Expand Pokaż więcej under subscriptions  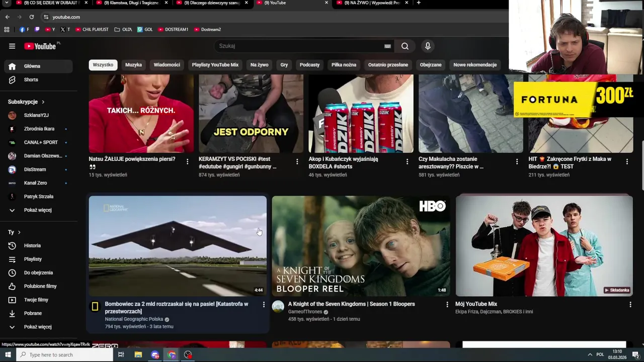click(x=38, y=210)
